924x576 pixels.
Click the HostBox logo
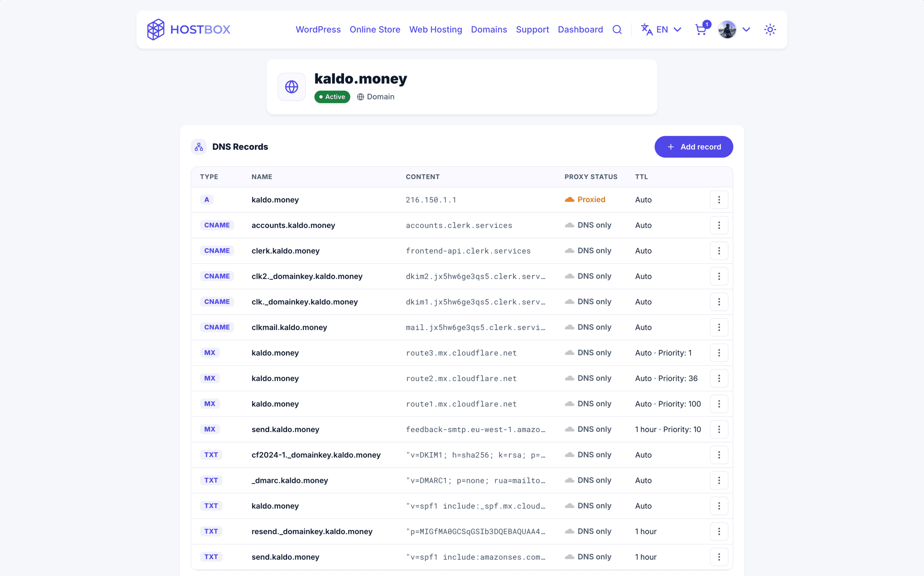coord(188,29)
